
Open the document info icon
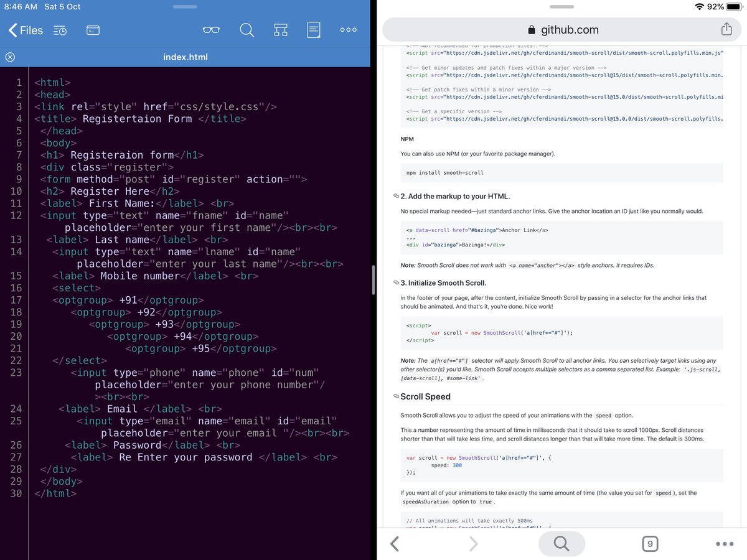click(314, 30)
